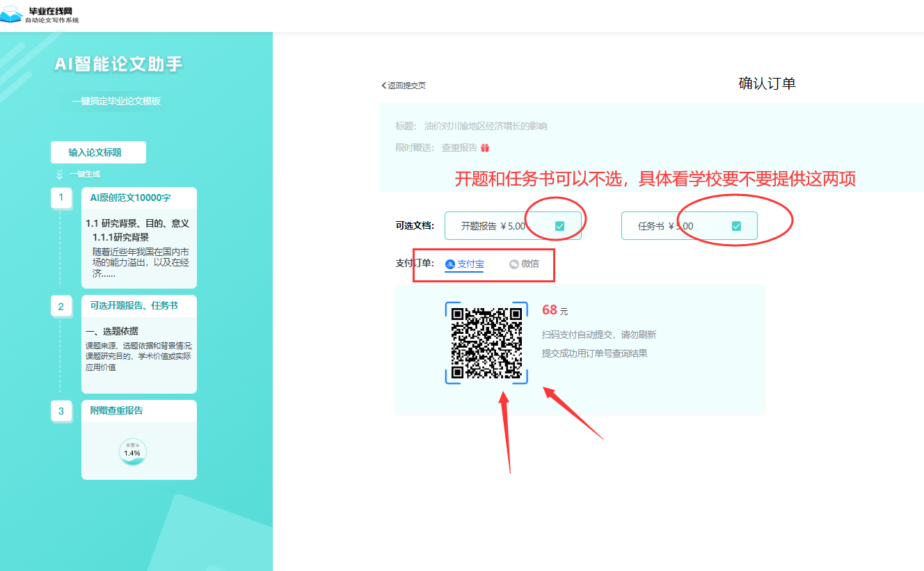Click the 1.1.1研究背景 line
This screenshot has height=571, width=924.
coord(121,237)
